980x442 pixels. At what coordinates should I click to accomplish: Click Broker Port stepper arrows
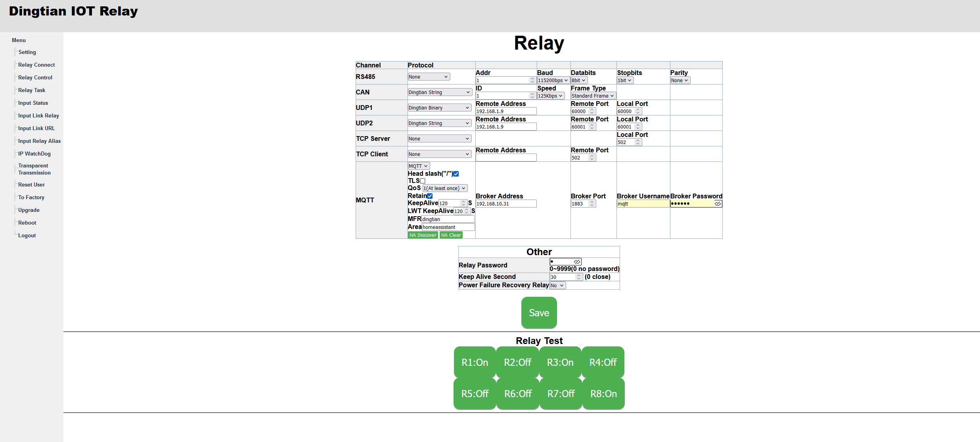592,204
